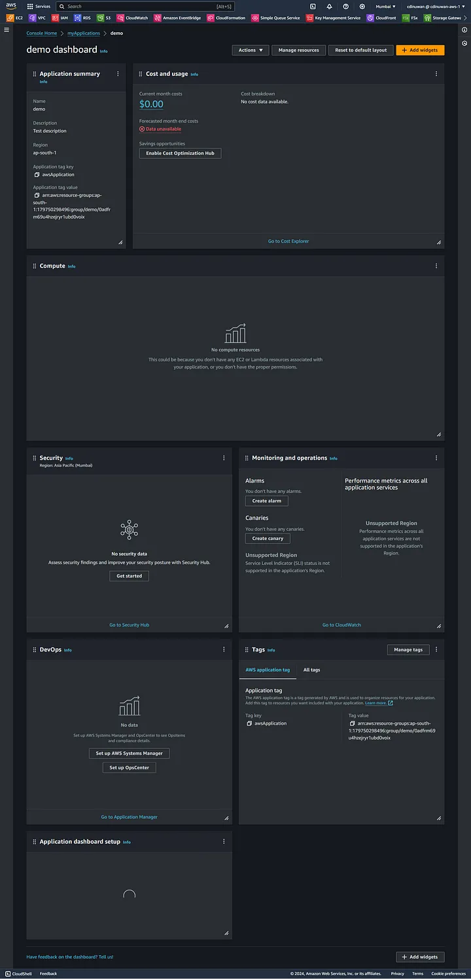Open the CloudFront favorites shortcut
This screenshot has height=980, width=471.
381,18
